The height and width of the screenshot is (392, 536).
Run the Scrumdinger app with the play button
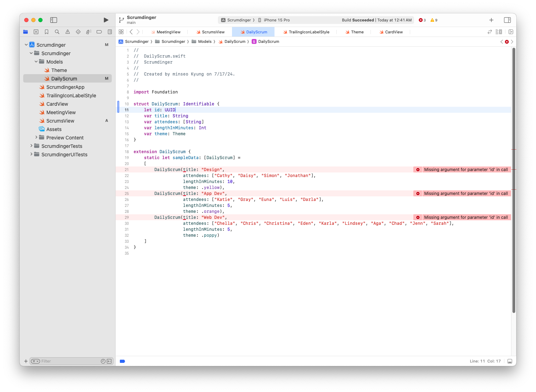click(106, 20)
